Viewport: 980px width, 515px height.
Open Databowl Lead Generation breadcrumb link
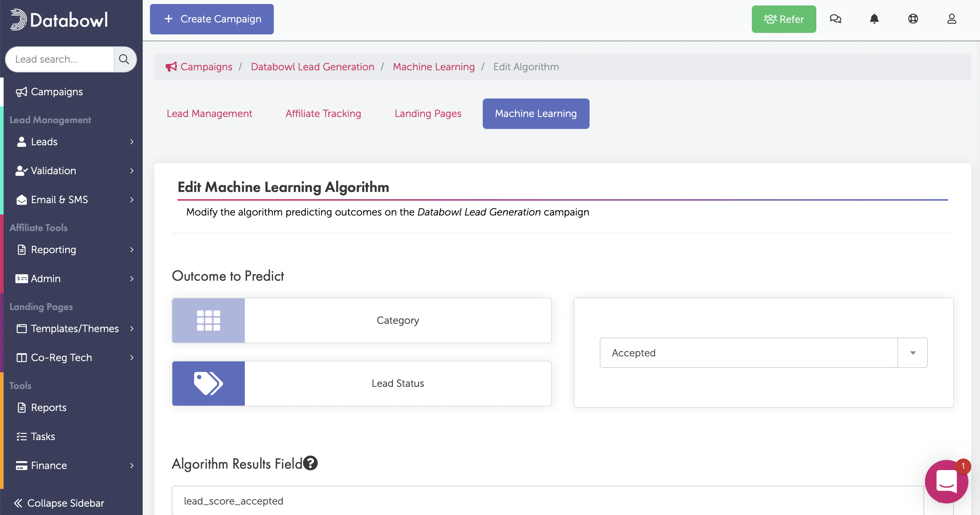click(312, 67)
